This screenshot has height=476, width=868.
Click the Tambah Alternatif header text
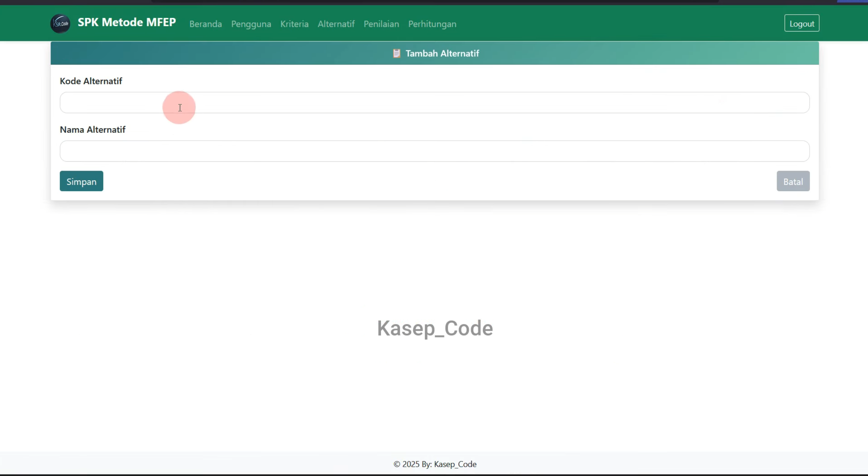click(442, 53)
